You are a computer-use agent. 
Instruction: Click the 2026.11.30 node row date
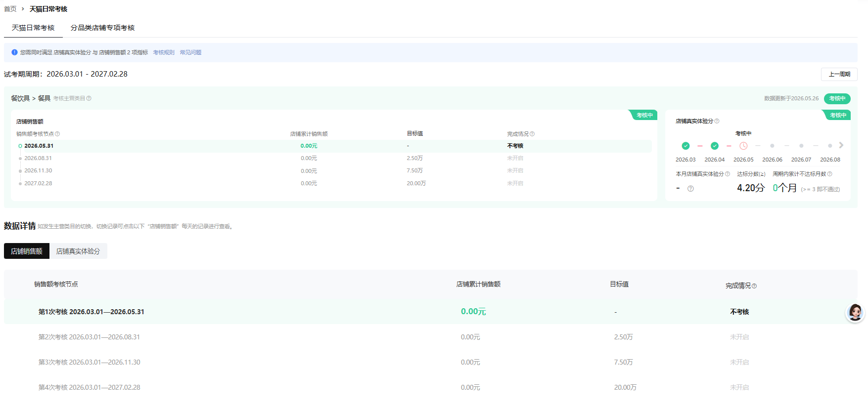tap(38, 170)
